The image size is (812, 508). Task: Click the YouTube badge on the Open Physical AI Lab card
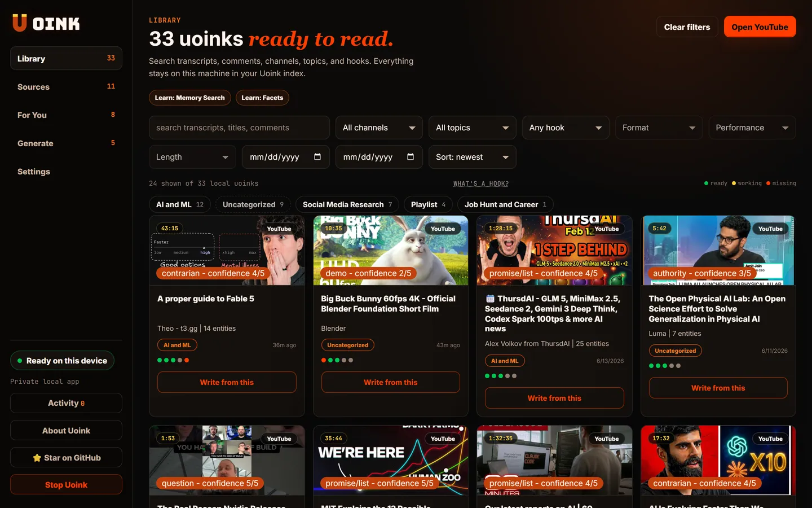(x=770, y=229)
